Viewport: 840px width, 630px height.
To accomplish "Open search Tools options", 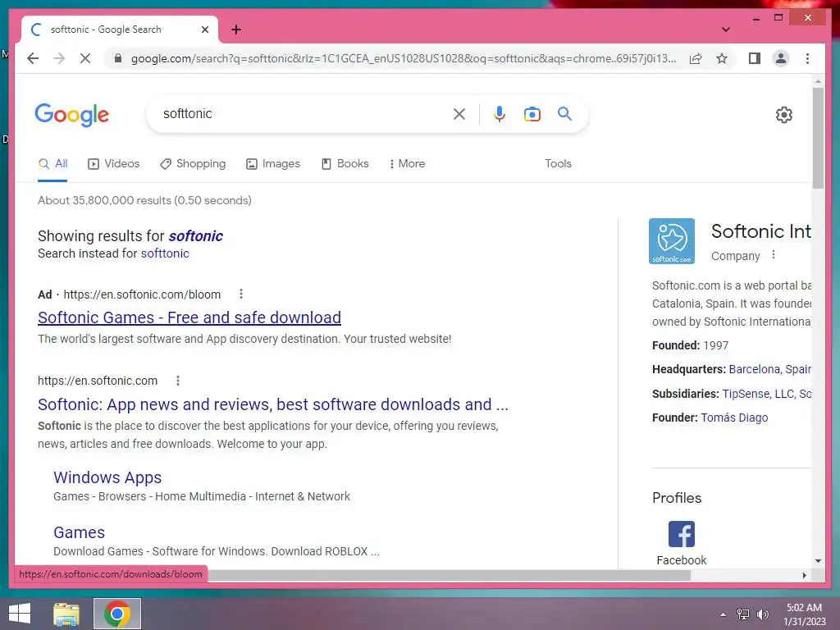I will (558, 164).
